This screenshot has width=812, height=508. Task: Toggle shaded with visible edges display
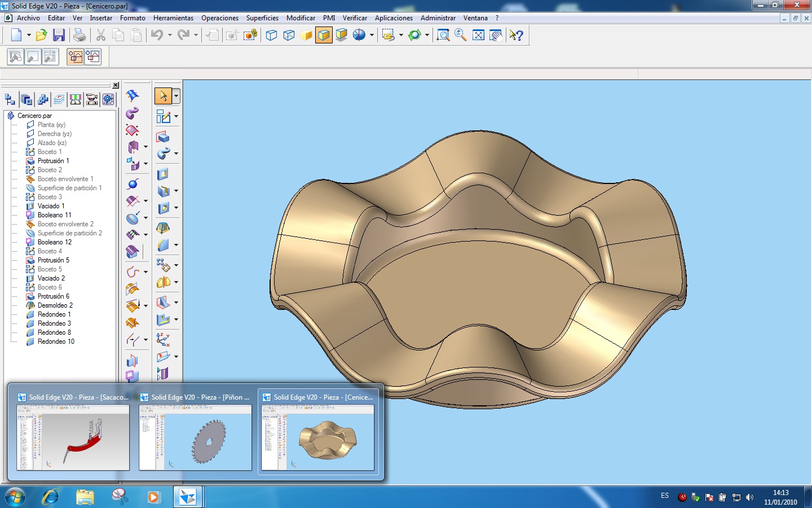click(324, 35)
